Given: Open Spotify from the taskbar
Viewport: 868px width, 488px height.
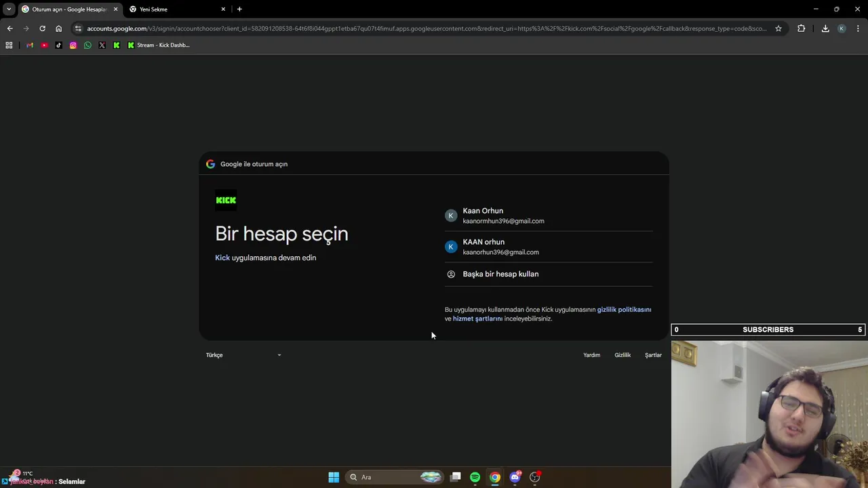Looking at the screenshot, I should [x=475, y=477].
